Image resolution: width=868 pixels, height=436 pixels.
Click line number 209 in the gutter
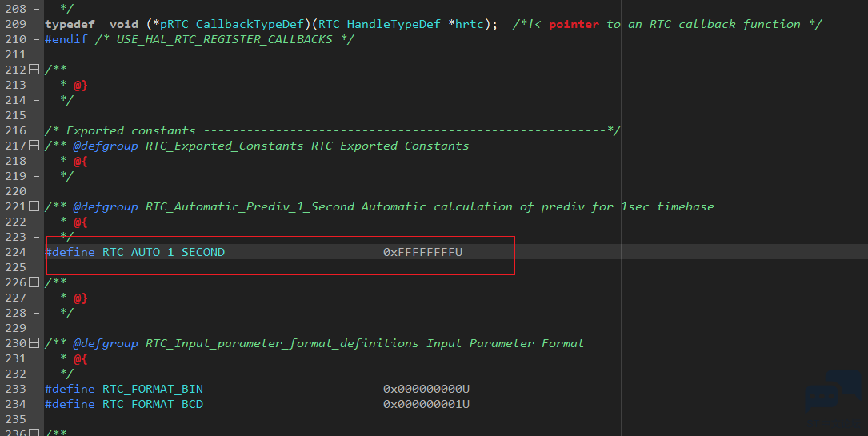(x=14, y=24)
